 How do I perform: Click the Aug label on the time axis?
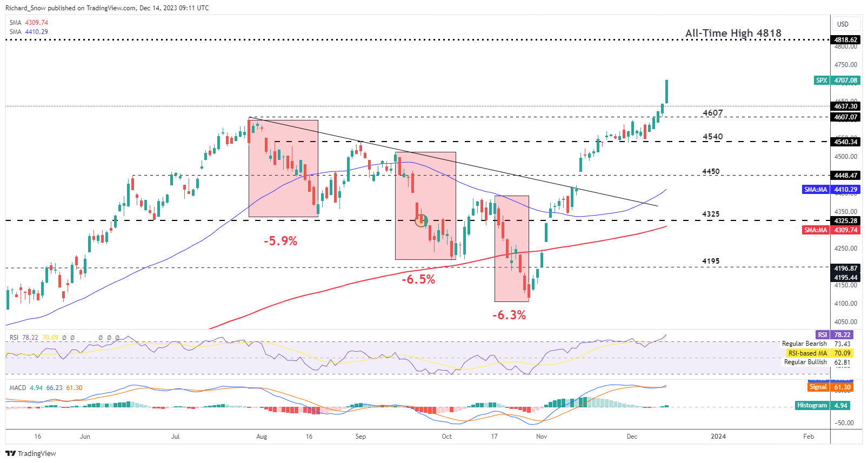pos(262,437)
